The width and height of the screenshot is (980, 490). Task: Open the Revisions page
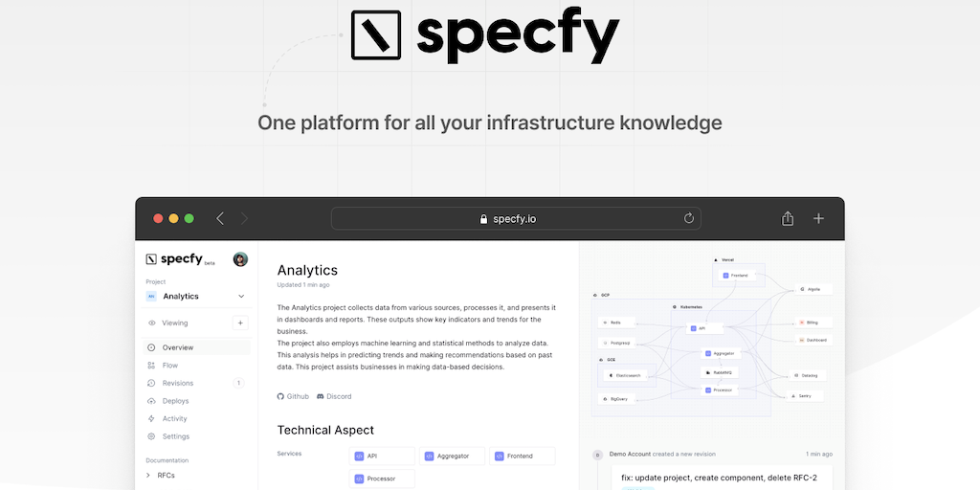(177, 383)
